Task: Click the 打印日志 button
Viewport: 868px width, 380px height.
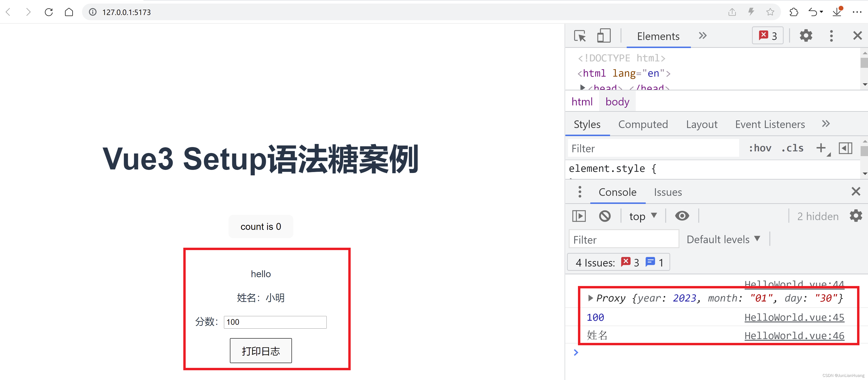Action: tap(261, 351)
